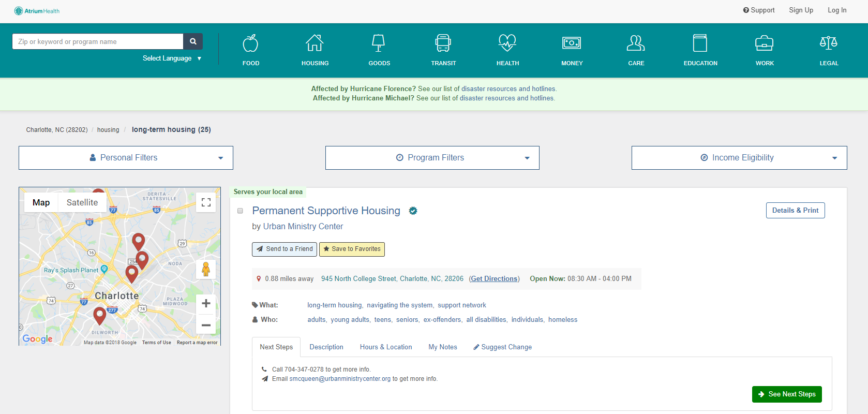Open the Health heart icon
This screenshot has height=414, width=868.
click(507, 44)
